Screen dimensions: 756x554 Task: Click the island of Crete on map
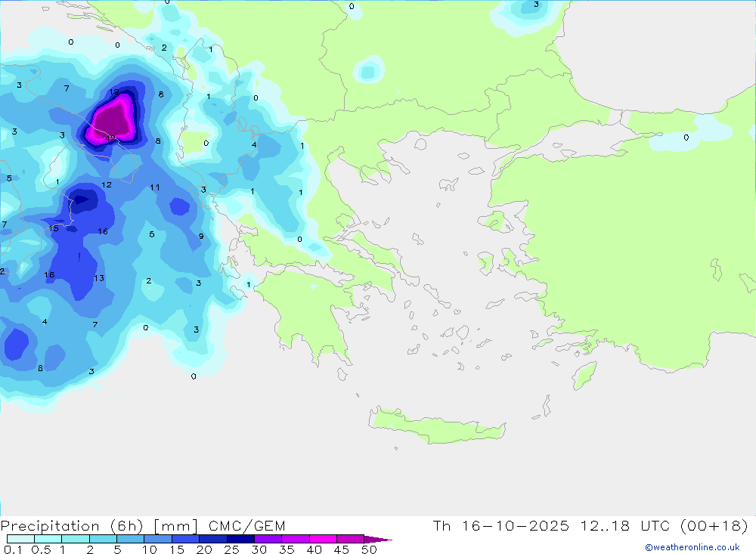(436, 426)
